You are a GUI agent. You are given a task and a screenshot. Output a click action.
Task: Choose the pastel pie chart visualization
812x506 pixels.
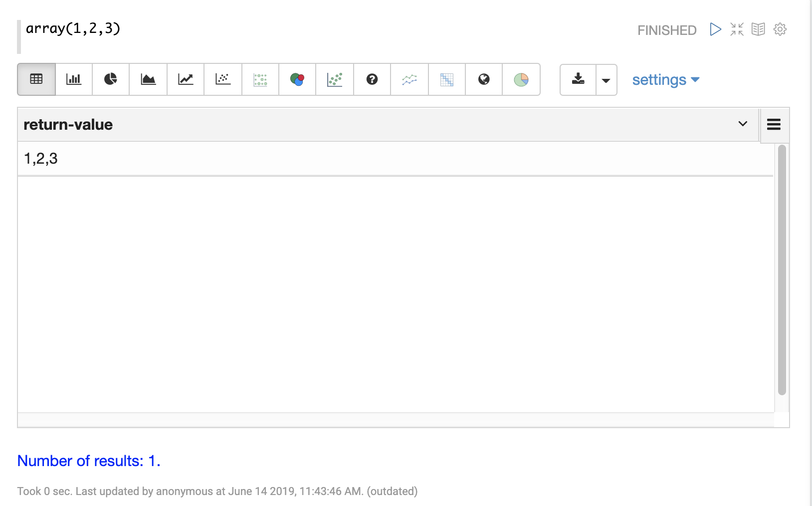521,79
